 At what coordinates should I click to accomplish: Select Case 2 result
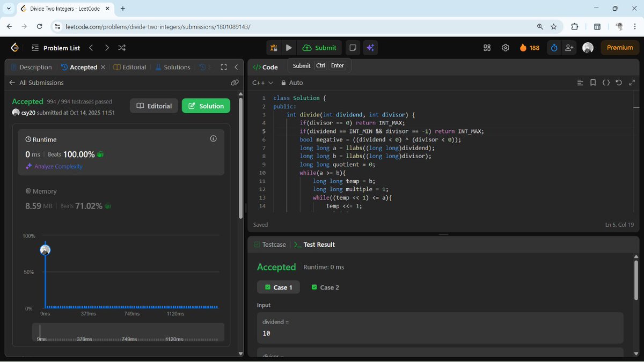click(x=325, y=287)
